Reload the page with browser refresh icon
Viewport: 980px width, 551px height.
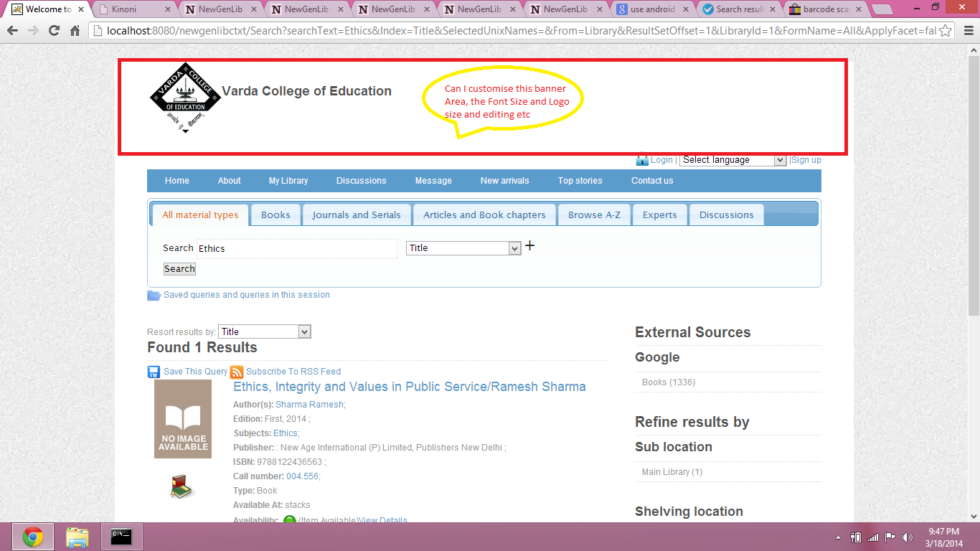point(54,31)
